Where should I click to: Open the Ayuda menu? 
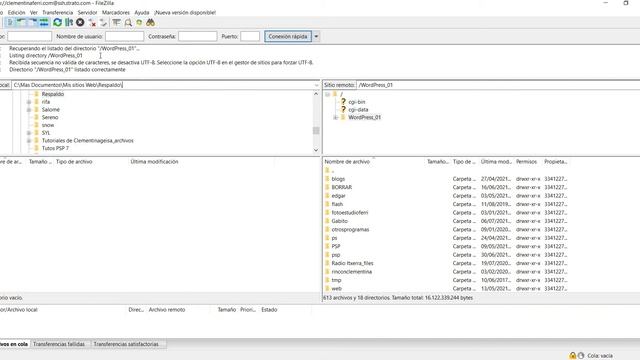click(x=142, y=13)
